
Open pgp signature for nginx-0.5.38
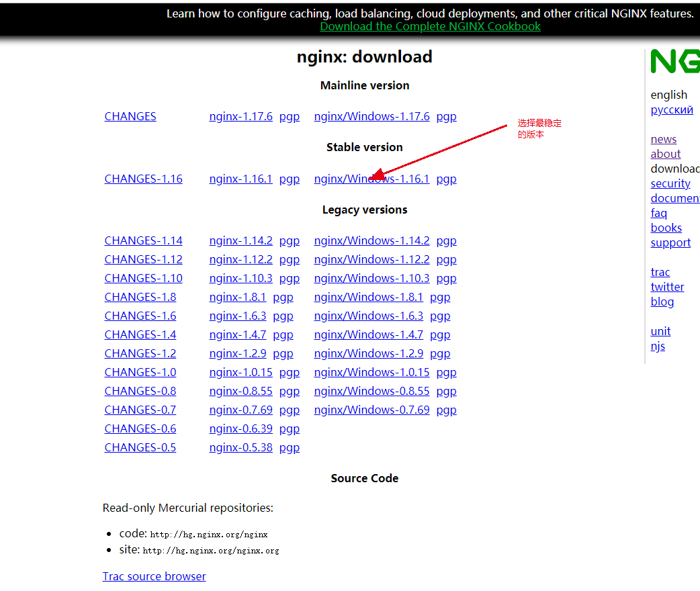[290, 448]
